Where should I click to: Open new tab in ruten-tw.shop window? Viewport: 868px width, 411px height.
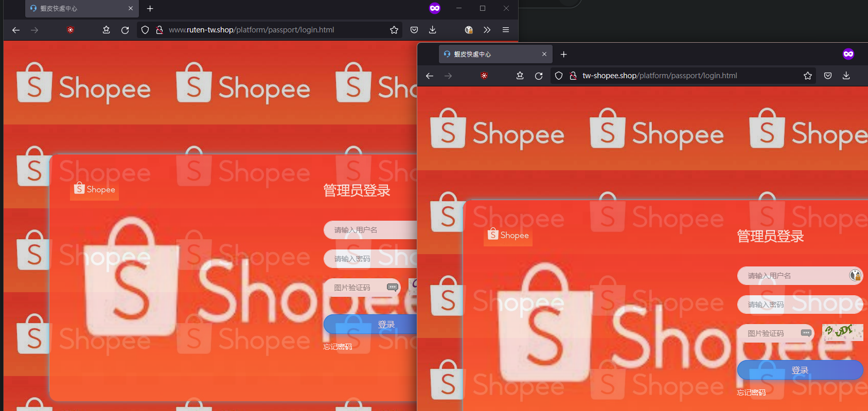(x=150, y=8)
